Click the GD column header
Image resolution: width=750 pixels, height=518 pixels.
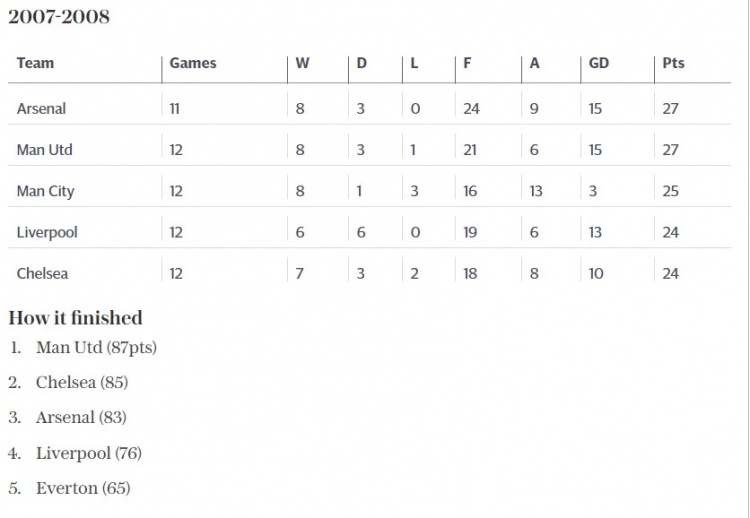click(598, 63)
